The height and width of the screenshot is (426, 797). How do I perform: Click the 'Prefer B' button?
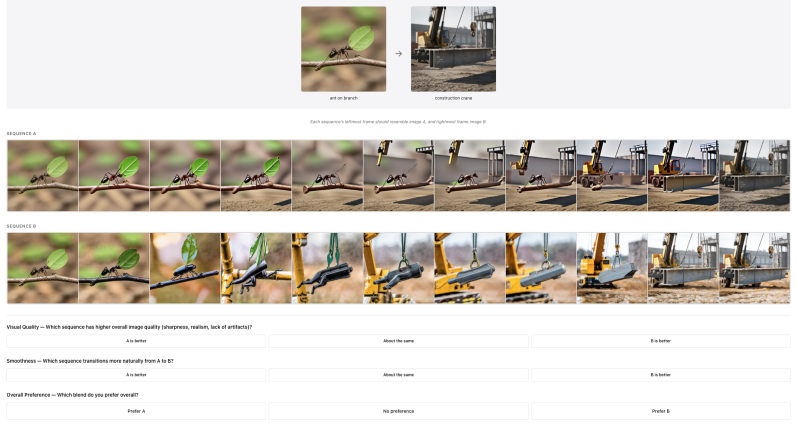(x=661, y=411)
